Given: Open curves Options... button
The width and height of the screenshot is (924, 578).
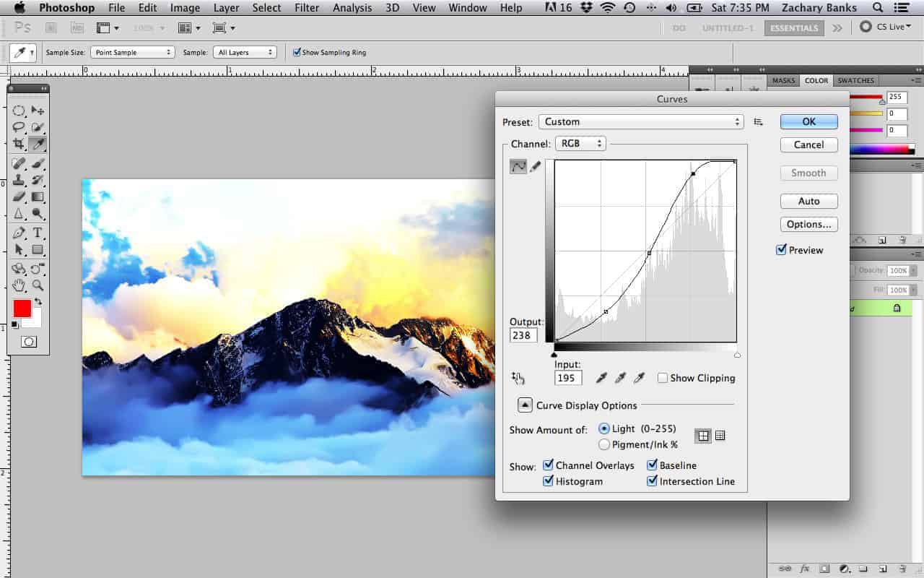Looking at the screenshot, I should [808, 224].
